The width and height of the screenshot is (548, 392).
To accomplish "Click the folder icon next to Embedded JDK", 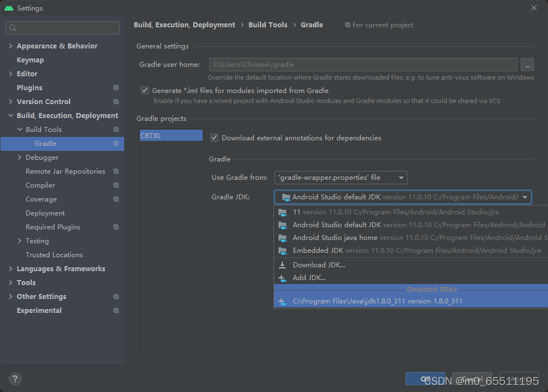I will [x=282, y=251].
